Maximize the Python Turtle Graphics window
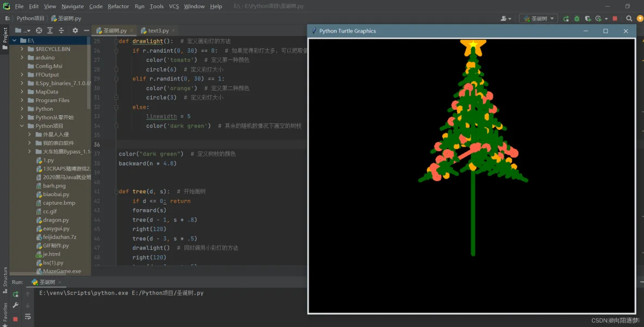 (x=605, y=31)
